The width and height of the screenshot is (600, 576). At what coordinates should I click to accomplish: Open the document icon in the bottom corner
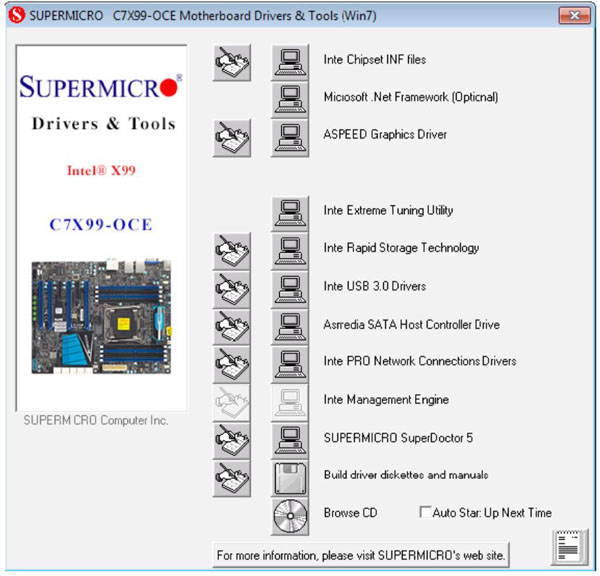[x=569, y=547]
